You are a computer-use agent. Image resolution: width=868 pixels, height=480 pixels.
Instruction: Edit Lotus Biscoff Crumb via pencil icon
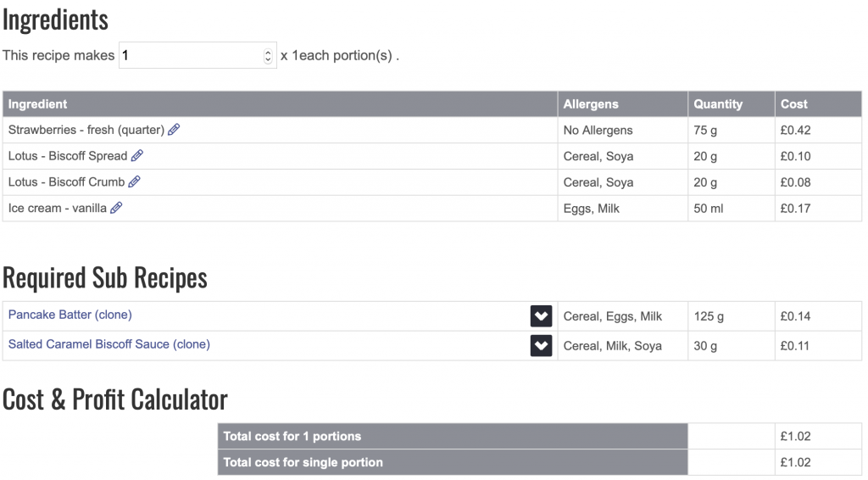click(135, 181)
